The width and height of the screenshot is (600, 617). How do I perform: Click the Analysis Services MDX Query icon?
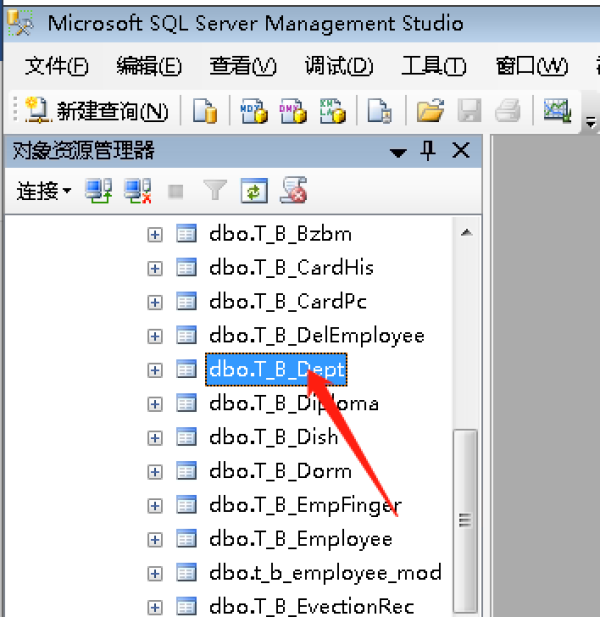pyautogui.click(x=254, y=111)
